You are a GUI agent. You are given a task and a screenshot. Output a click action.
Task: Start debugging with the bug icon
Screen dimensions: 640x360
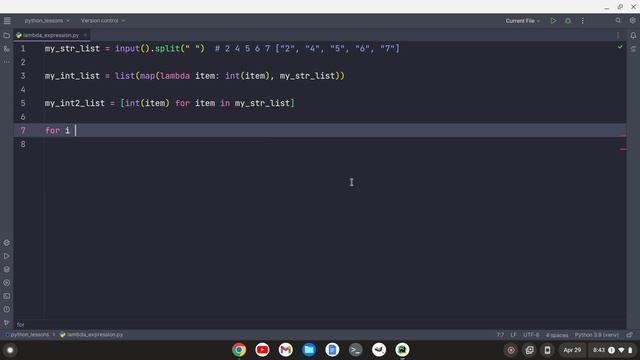(568, 21)
